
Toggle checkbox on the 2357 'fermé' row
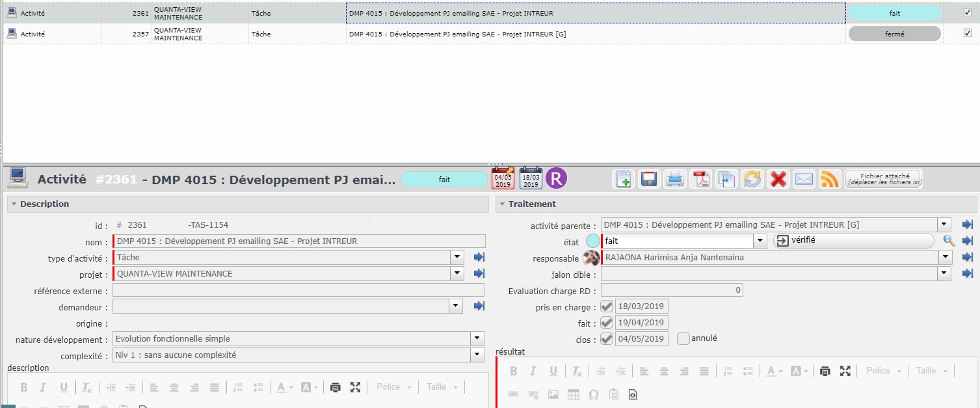967,33
